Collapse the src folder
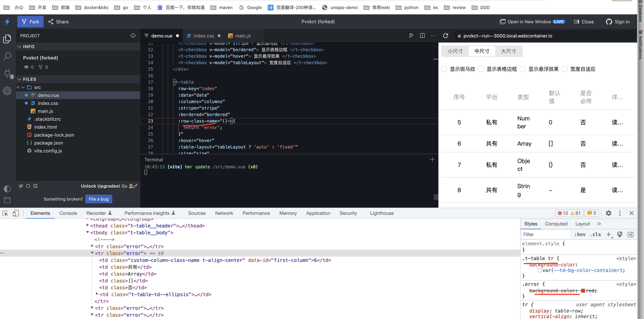Viewport: 644px width, 319px height. coord(23,87)
